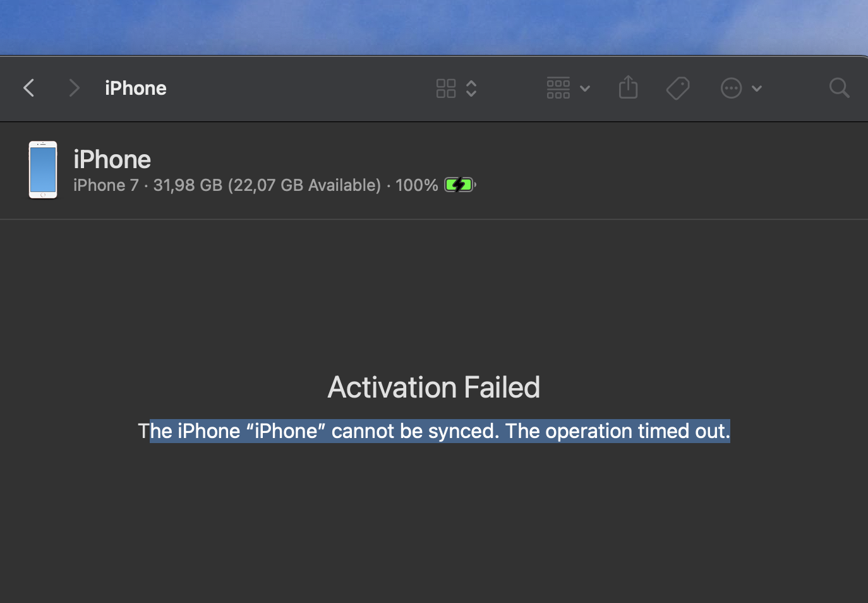Open Search with the magnifying glass
The height and width of the screenshot is (603, 868).
pos(839,88)
